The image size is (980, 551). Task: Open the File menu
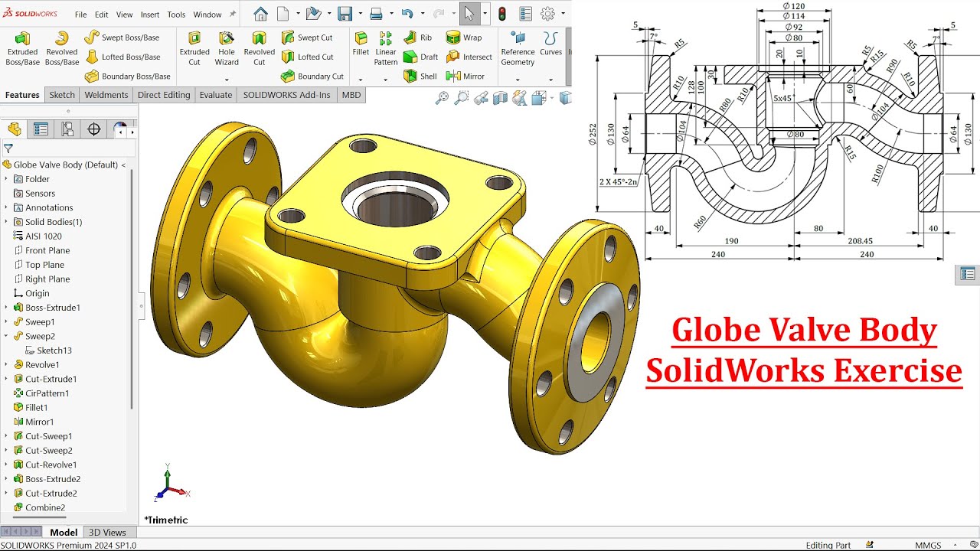[80, 15]
